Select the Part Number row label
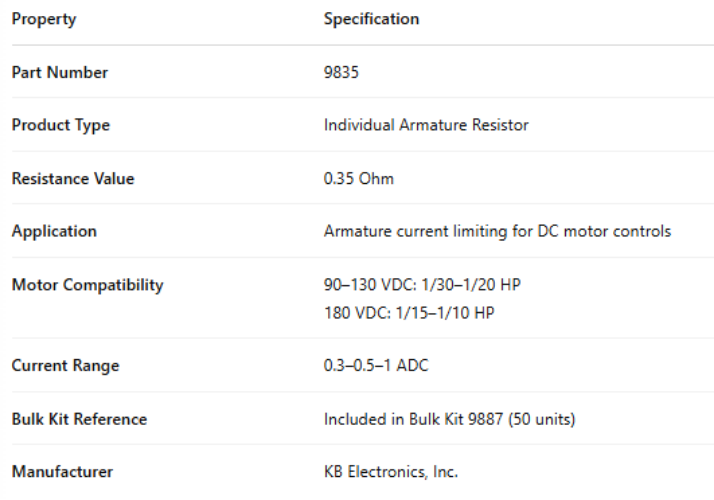Viewport: 714px width, 500px height. click(x=60, y=72)
